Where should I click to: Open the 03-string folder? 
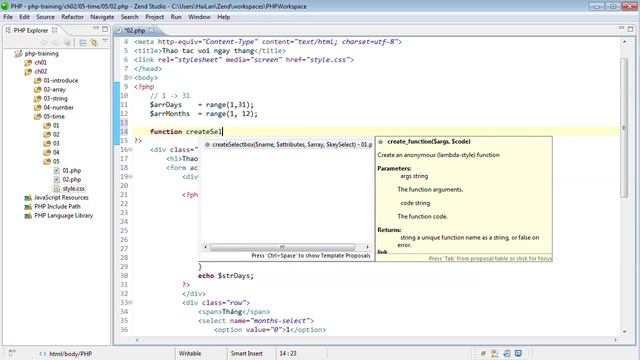[x=56, y=98]
